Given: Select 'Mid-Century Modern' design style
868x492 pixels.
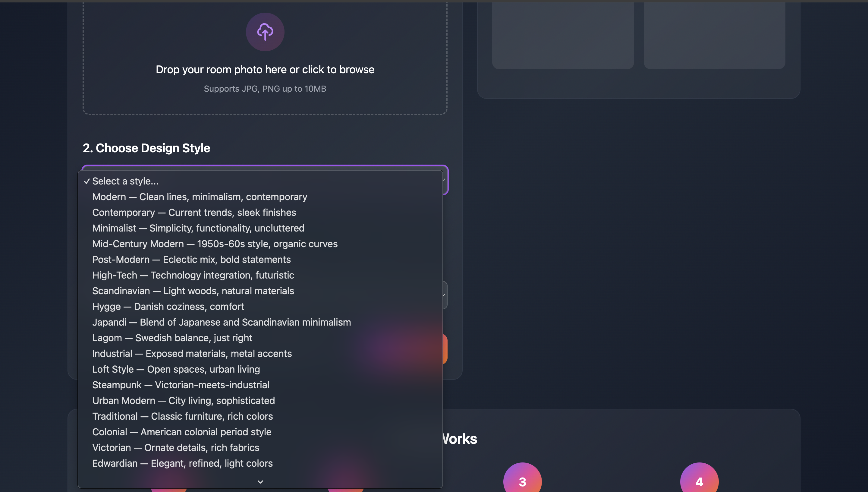Looking at the screenshot, I should [215, 244].
